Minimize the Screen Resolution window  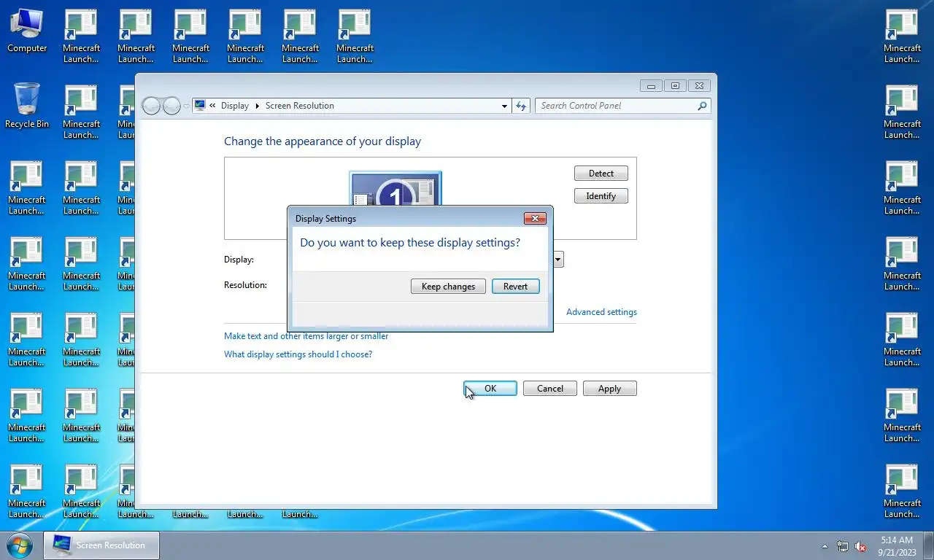click(x=651, y=85)
